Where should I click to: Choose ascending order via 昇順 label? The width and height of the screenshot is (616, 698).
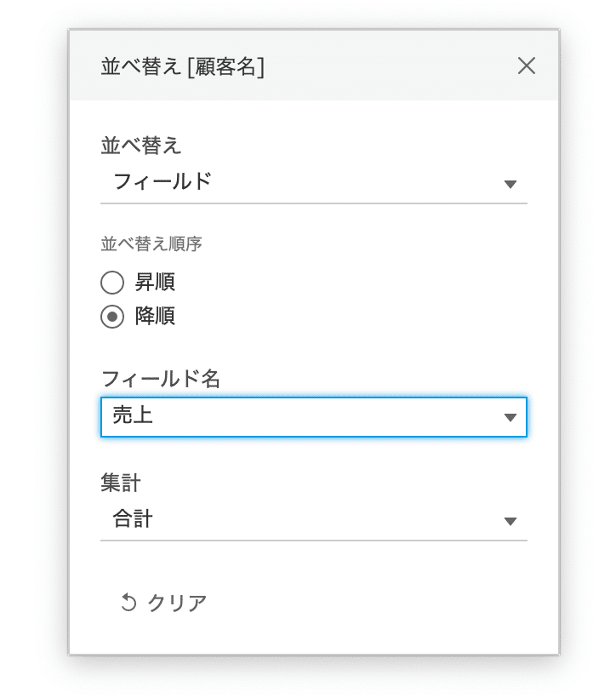(155, 283)
